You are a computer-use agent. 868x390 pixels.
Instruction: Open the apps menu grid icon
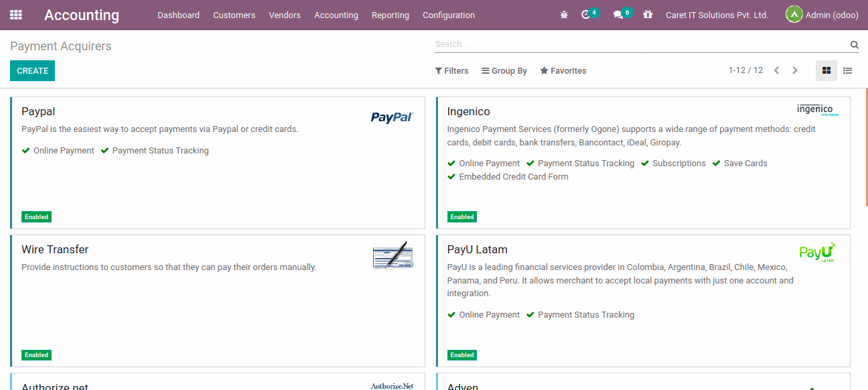coord(15,15)
